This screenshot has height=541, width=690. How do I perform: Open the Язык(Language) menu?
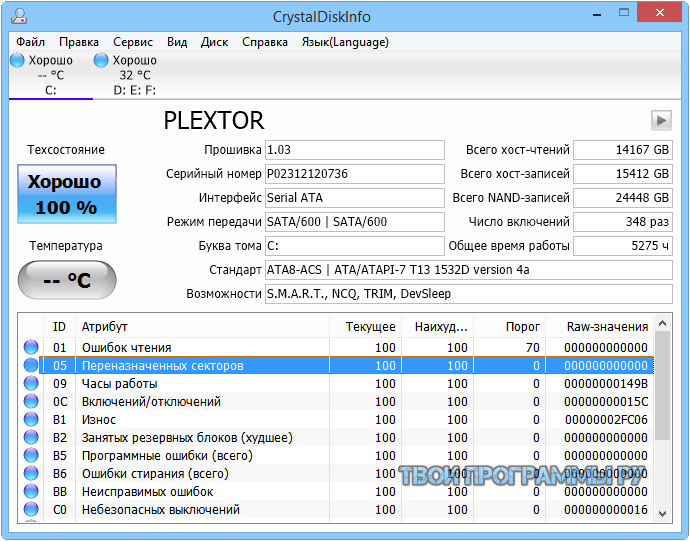click(x=345, y=42)
